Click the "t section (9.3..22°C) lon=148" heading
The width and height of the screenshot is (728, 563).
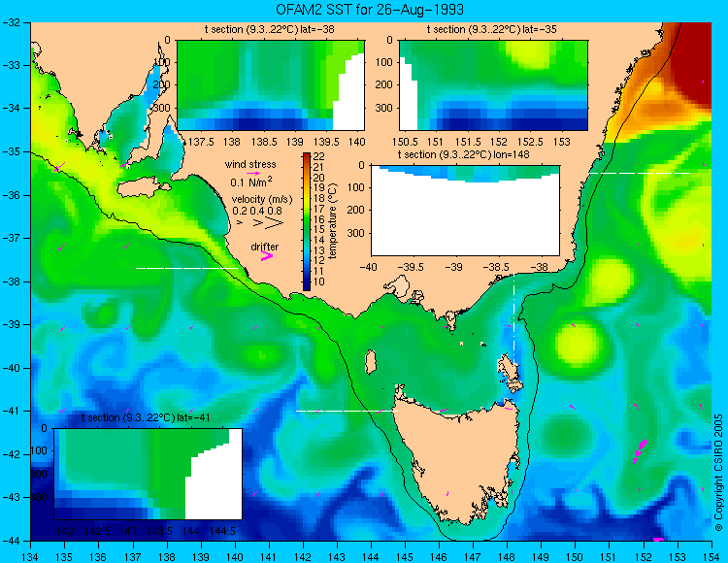[463, 154]
